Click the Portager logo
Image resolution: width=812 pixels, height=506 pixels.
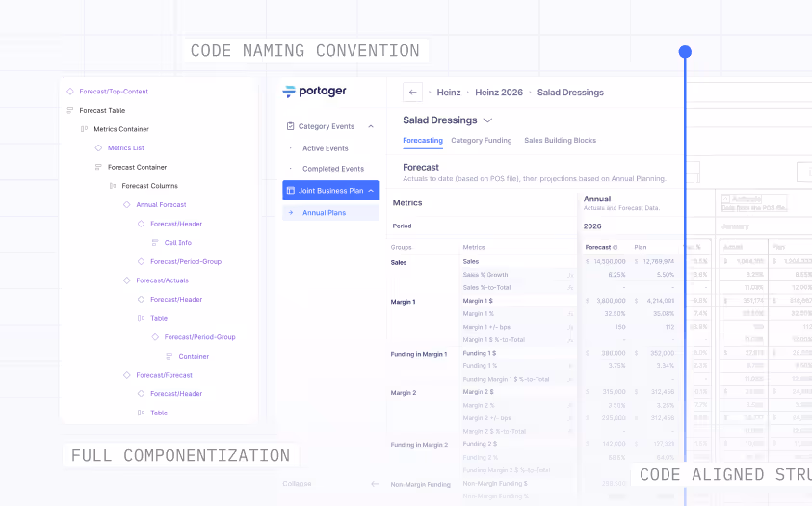[314, 92]
